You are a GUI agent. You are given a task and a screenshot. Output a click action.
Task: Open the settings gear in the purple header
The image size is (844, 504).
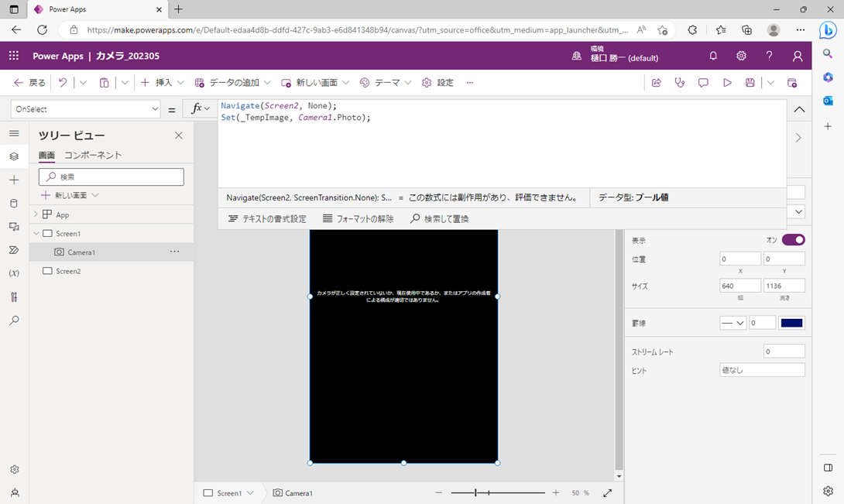[741, 56]
